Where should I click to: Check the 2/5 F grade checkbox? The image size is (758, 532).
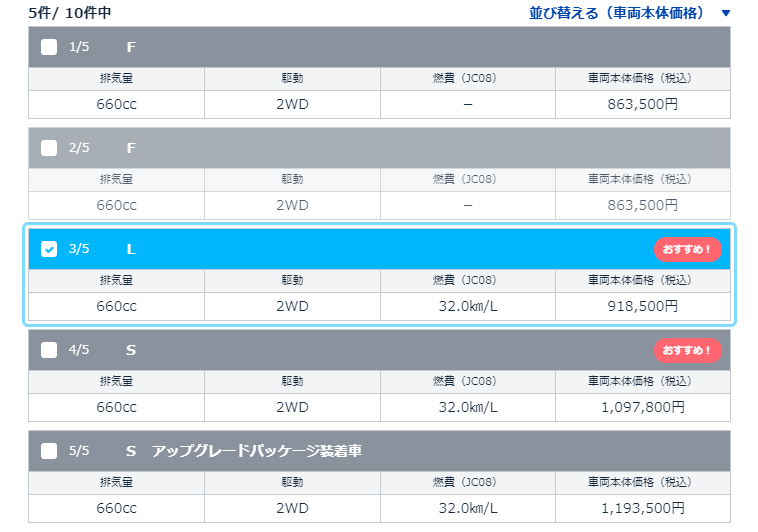49,148
